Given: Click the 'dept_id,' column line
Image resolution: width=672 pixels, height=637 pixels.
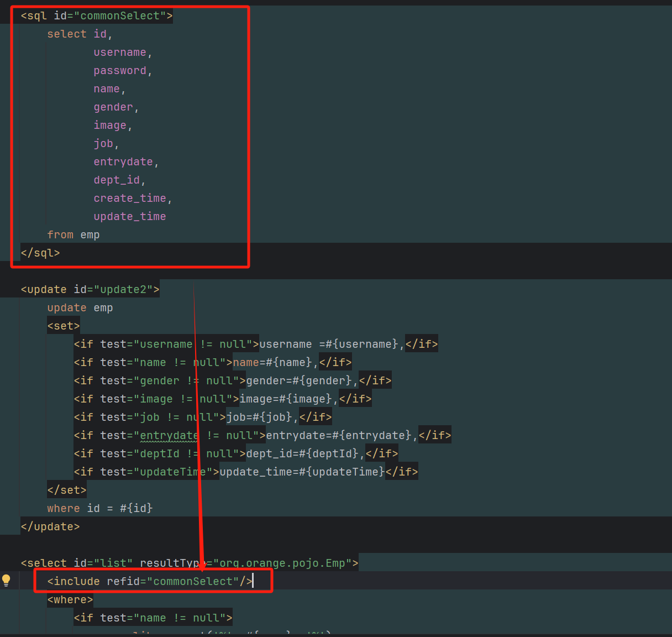Looking at the screenshot, I should (119, 180).
